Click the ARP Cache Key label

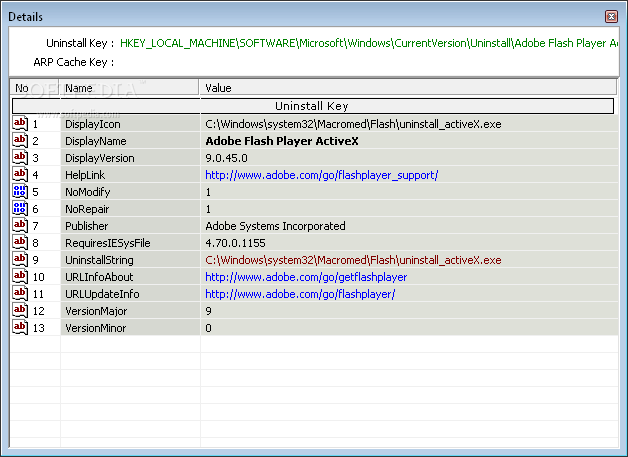(74, 62)
